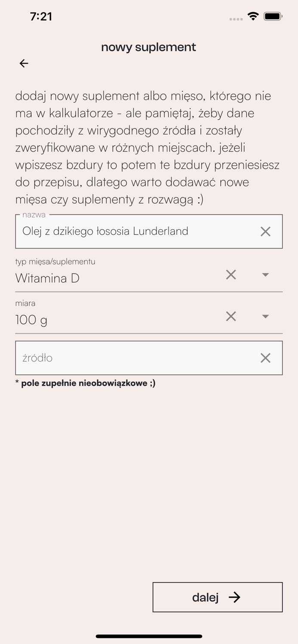Go back using the left arrow icon
The width and height of the screenshot is (298, 644).
pyautogui.click(x=24, y=64)
